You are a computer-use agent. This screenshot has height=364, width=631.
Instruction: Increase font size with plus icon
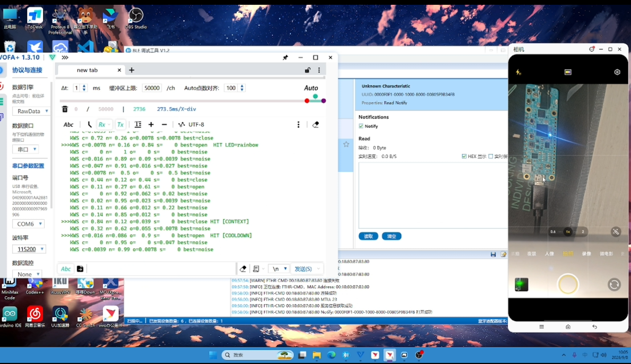coord(151,125)
